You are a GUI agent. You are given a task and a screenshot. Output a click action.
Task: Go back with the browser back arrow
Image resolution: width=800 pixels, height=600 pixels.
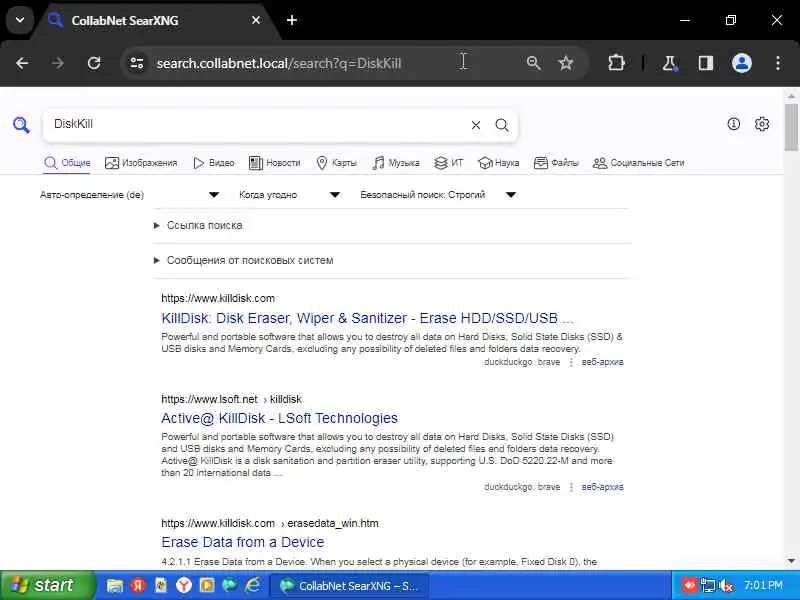(x=22, y=63)
